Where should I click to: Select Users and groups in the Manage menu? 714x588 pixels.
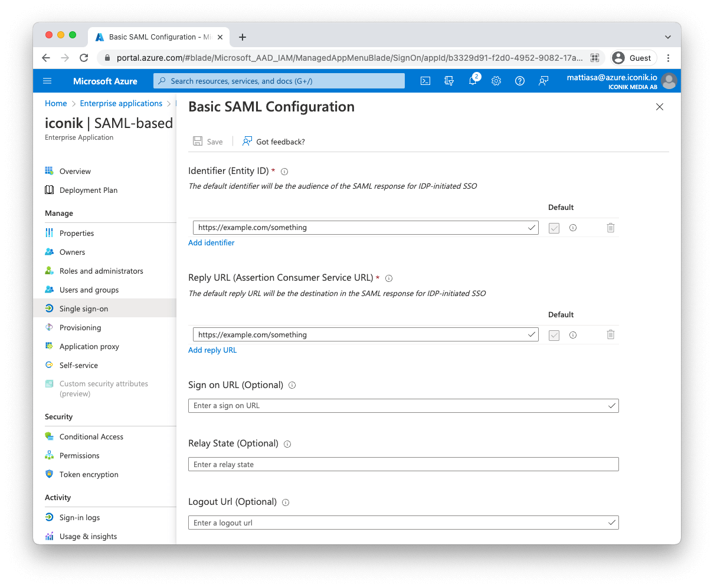90,290
